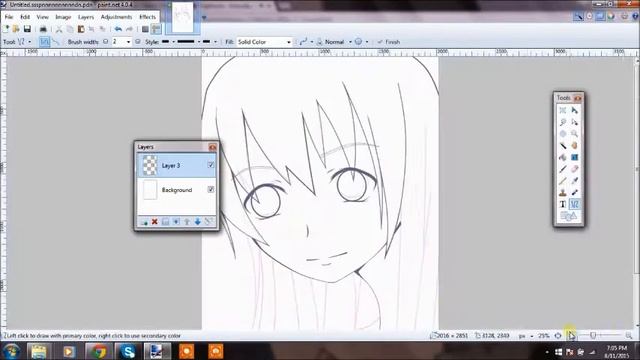The width and height of the screenshot is (640, 360).
Task: Open the Fill Solid Color dropdown
Action: click(264, 42)
